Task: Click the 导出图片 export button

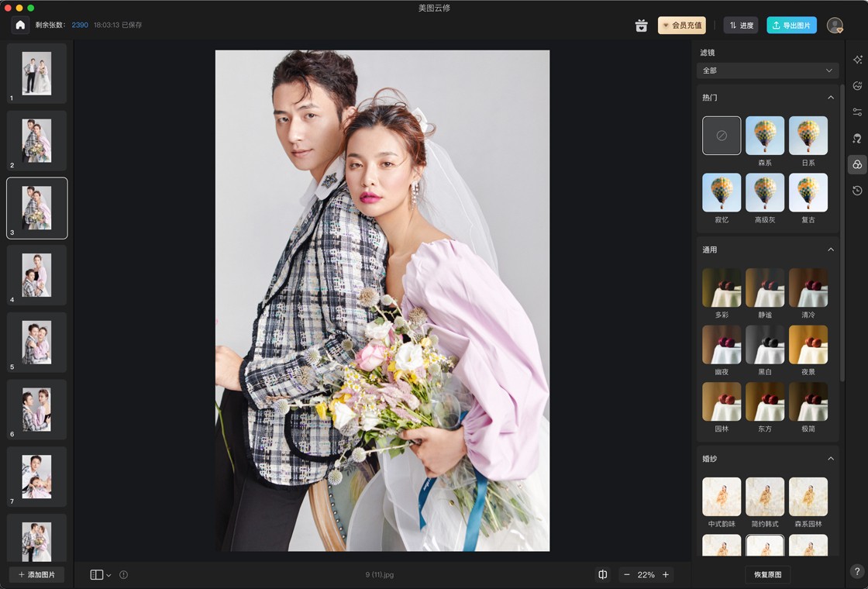Action: (x=791, y=26)
